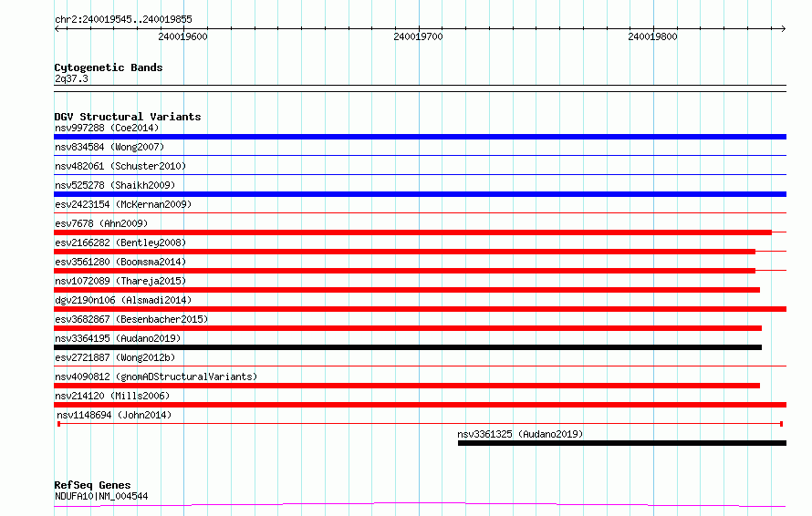Screen dimensions: 812x516
Task: Click the 240019600 ruler position
Action: [182, 36]
